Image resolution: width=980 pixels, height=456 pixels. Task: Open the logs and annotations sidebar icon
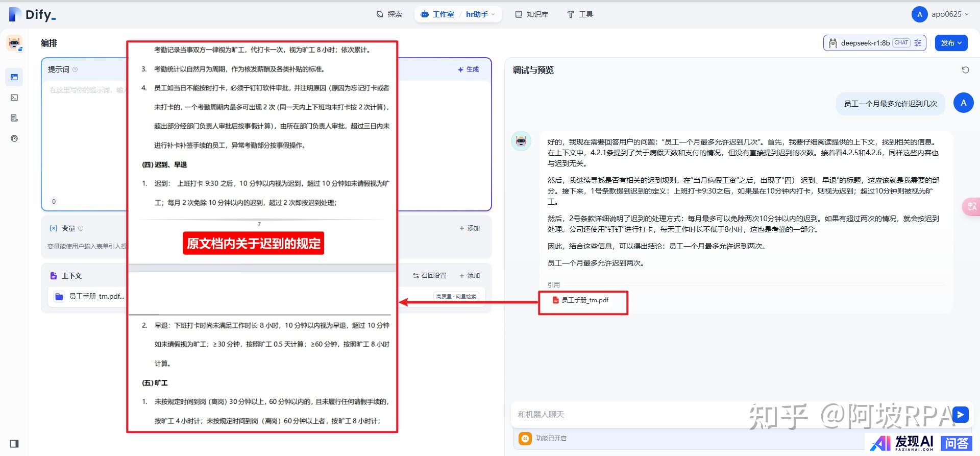[x=14, y=118]
